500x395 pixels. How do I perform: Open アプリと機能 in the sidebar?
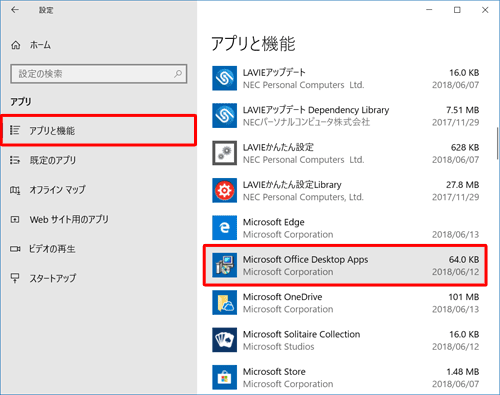click(98, 130)
